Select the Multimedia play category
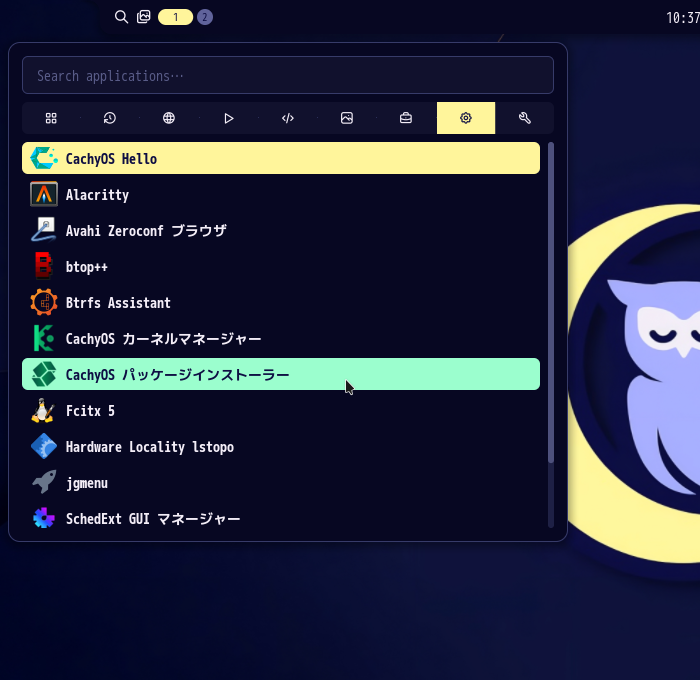Viewport: 700px width, 680px height. click(x=229, y=118)
